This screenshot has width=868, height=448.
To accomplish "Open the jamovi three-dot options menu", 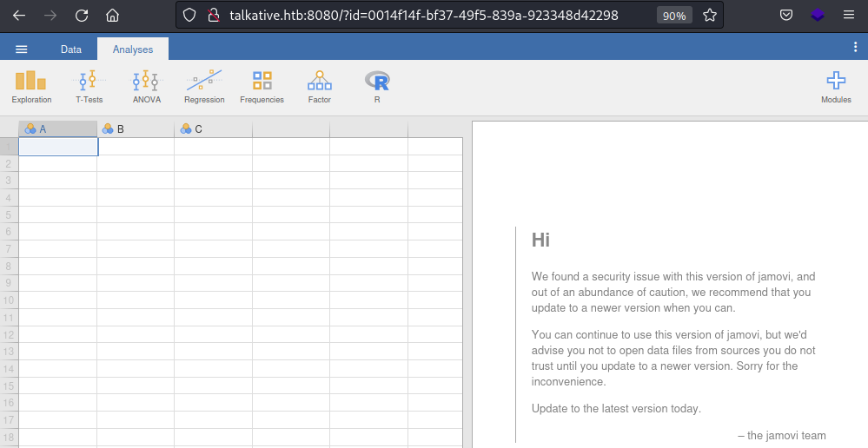I will 855,48.
